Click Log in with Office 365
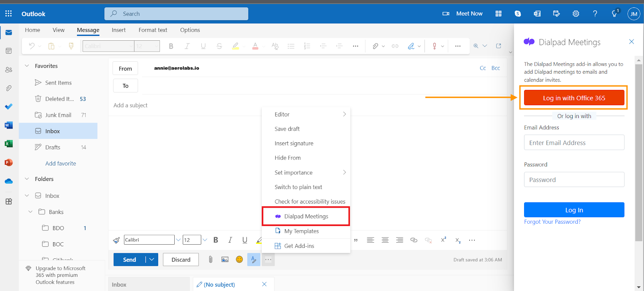This screenshot has width=644, height=291. click(x=574, y=98)
